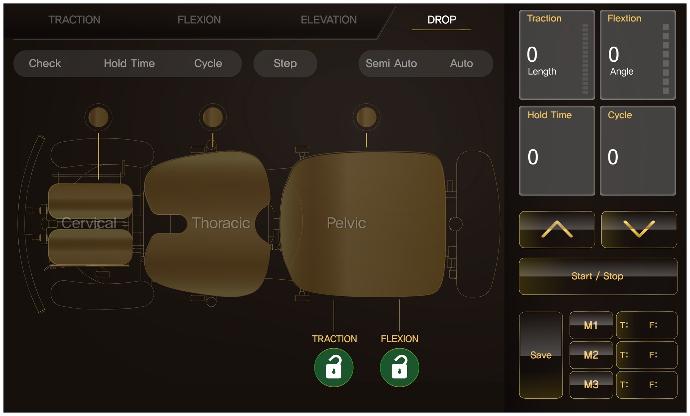
Task: Click the Traction Length value box
Action: point(556,55)
